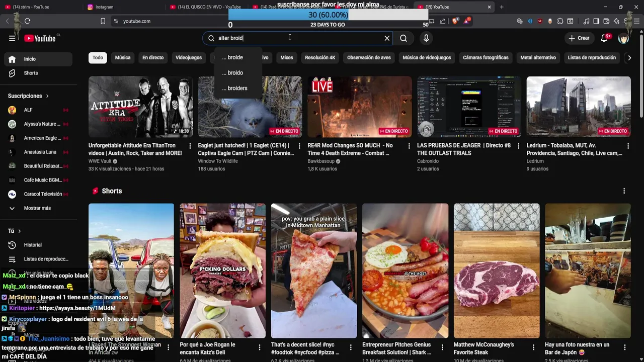Select the Videojuegos filter chip

pos(189,58)
